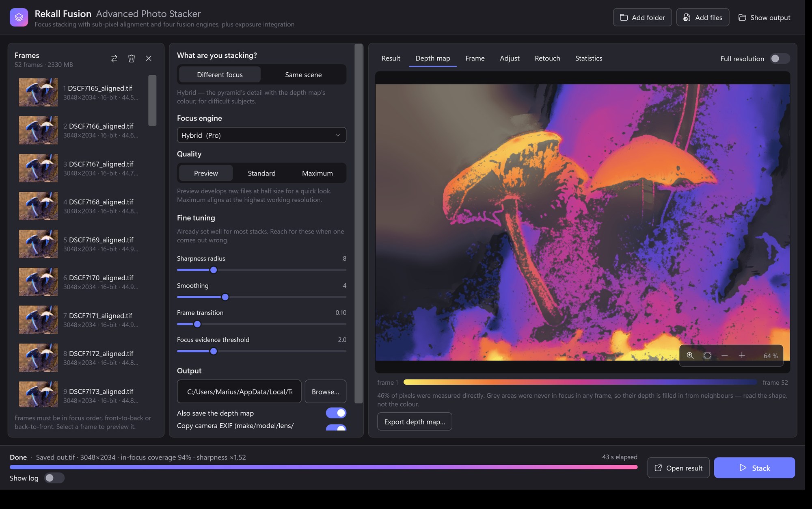Select Different focus stacking mode
Screen dimensions: 812x509
click(220, 75)
